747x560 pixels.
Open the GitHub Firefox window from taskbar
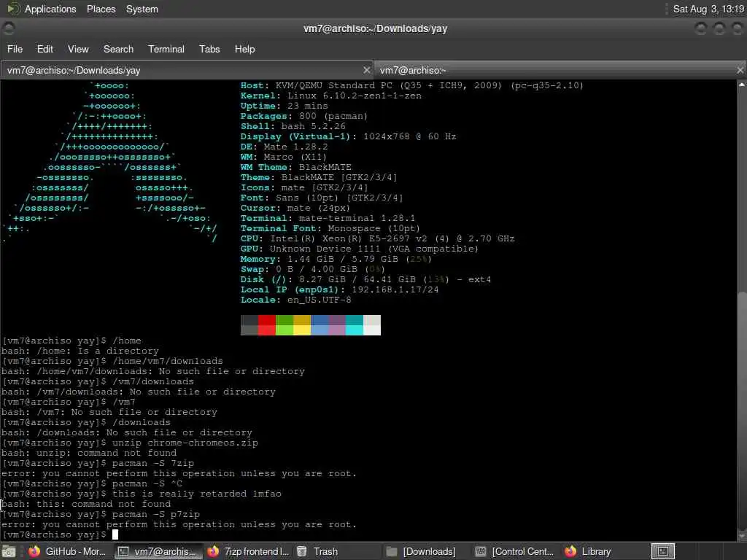(x=68, y=551)
